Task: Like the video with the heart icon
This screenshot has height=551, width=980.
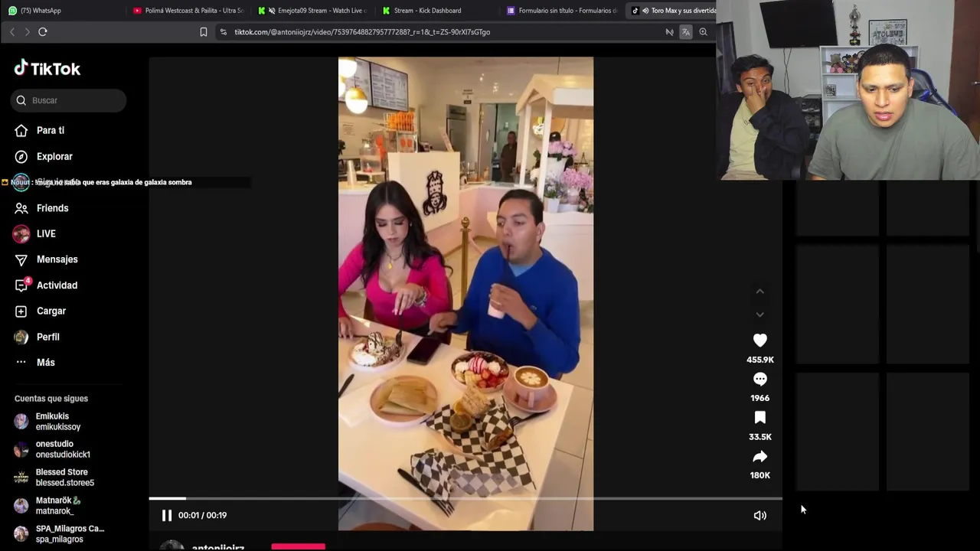Action: [759, 341]
